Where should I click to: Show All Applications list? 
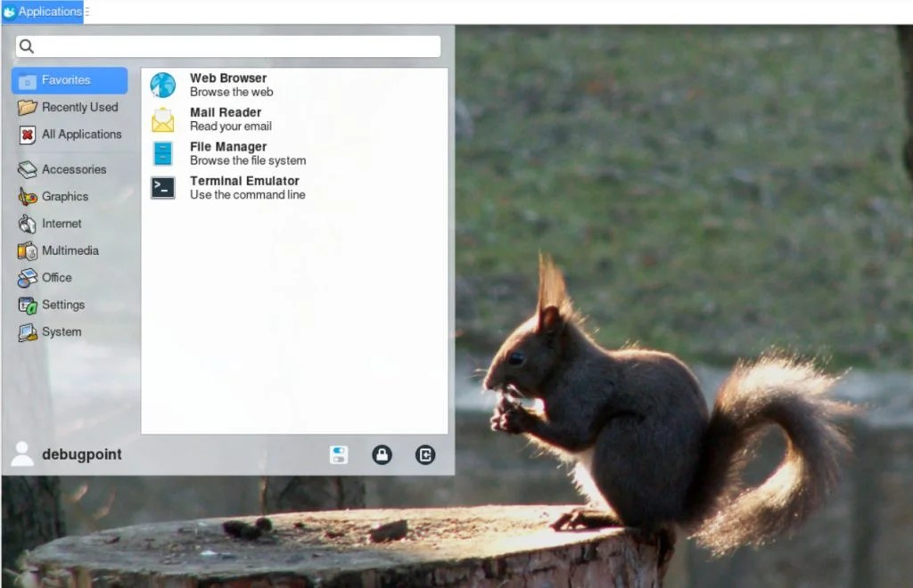[80, 135]
